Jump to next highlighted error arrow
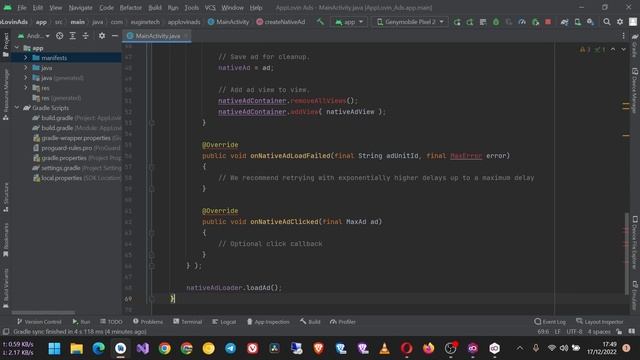The width and height of the screenshot is (640, 360). pyautogui.click(x=624, y=49)
